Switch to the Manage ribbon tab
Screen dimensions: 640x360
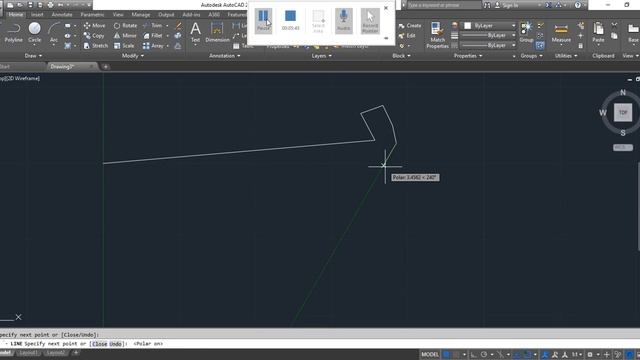[x=141, y=14]
